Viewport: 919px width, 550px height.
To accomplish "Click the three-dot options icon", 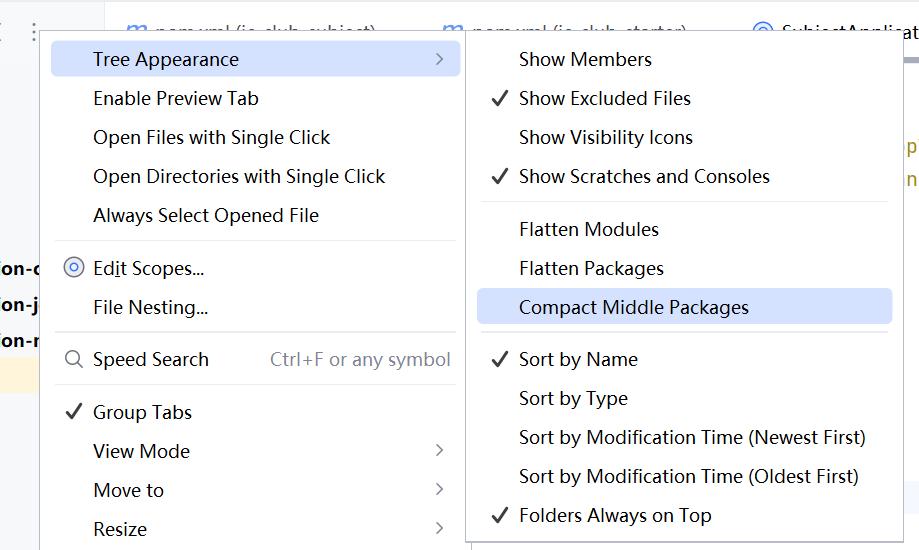I will point(34,32).
